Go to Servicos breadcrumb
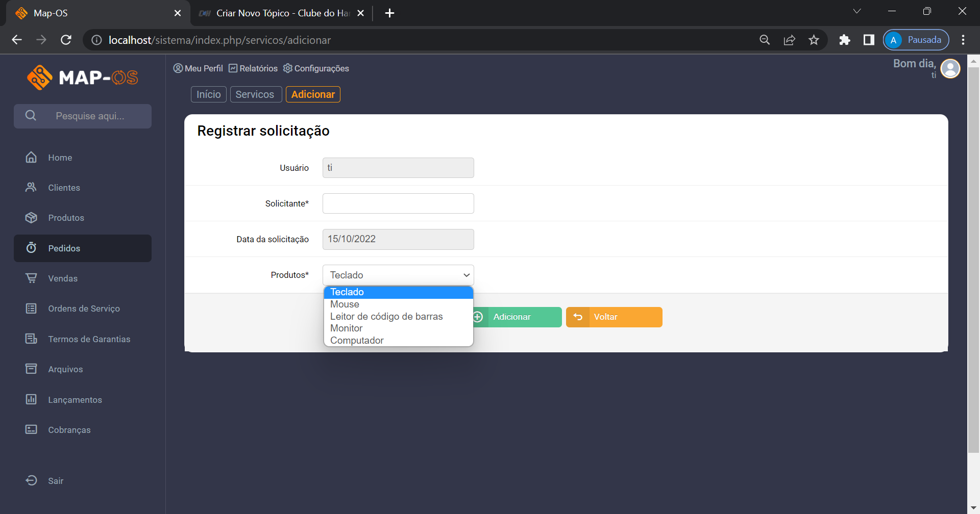Viewport: 980px width, 514px height. click(x=256, y=94)
